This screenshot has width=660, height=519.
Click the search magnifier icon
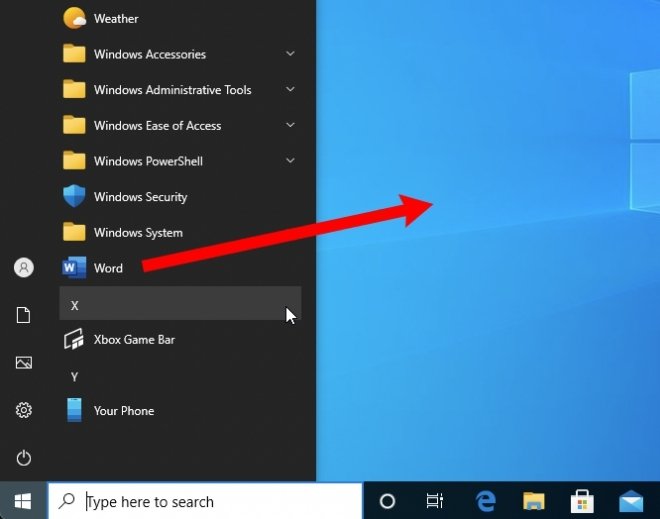click(x=67, y=501)
